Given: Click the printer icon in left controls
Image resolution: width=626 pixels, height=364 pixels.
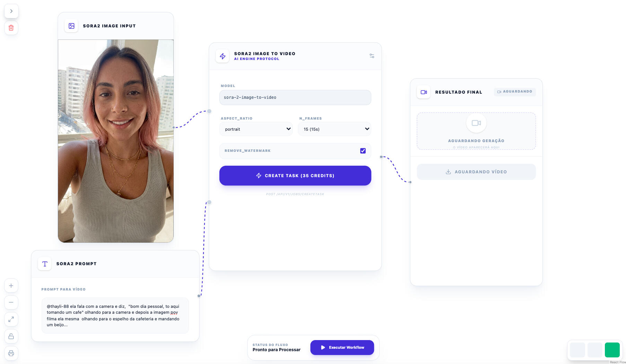Looking at the screenshot, I should tap(11, 353).
